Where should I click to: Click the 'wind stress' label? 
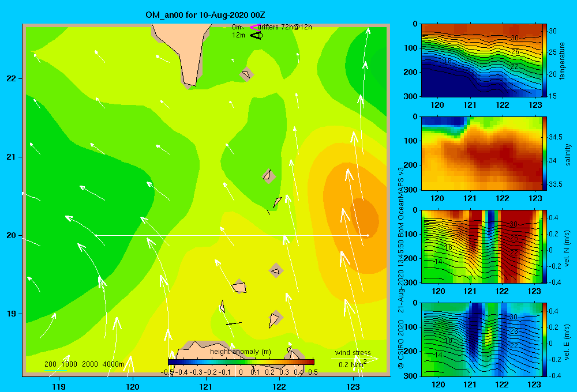353,352
